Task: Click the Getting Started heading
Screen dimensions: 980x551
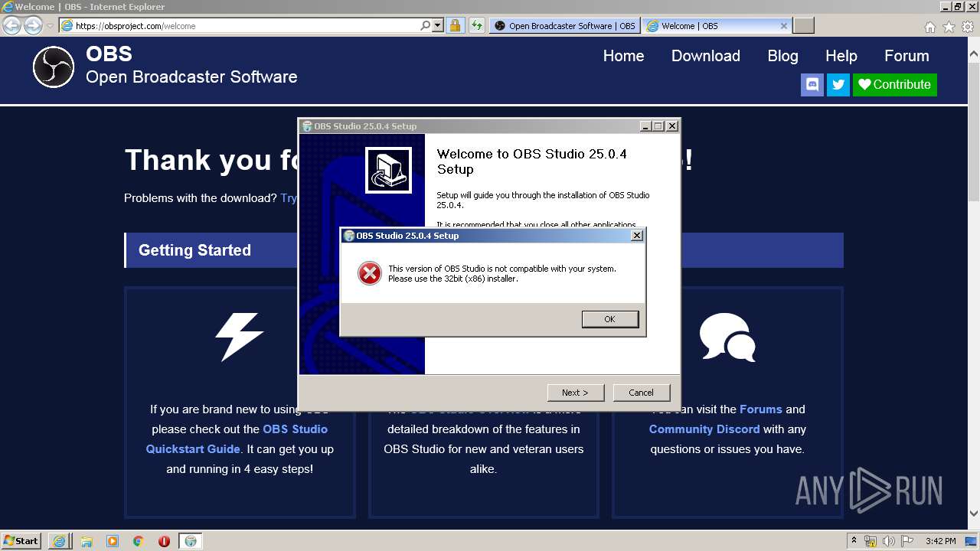Action: coord(194,250)
